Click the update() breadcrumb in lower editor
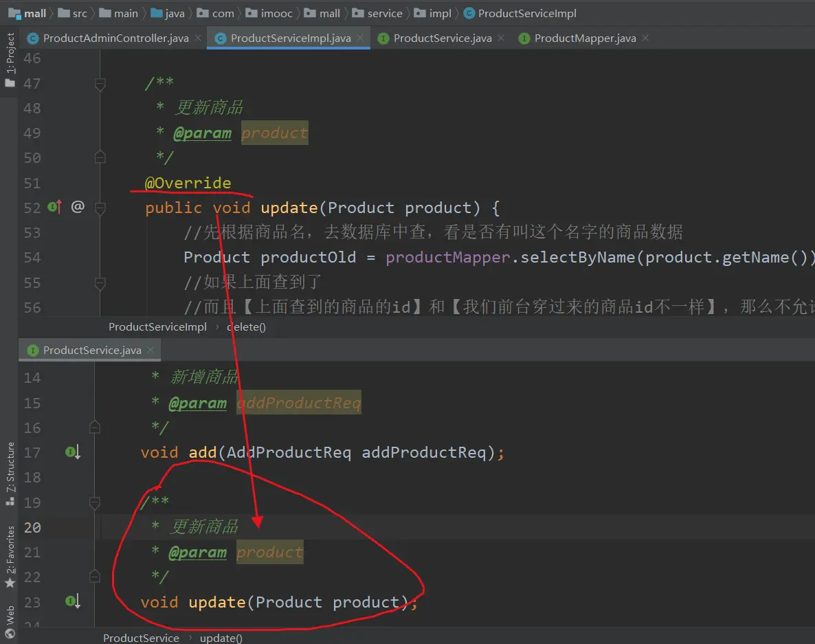This screenshot has width=815, height=644. [221, 638]
